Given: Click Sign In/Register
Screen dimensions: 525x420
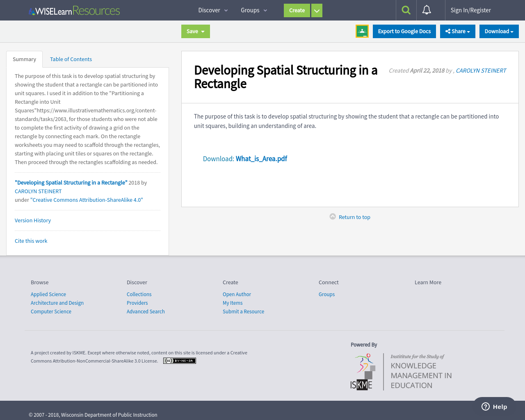Looking at the screenshot, I should coord(470,10).
